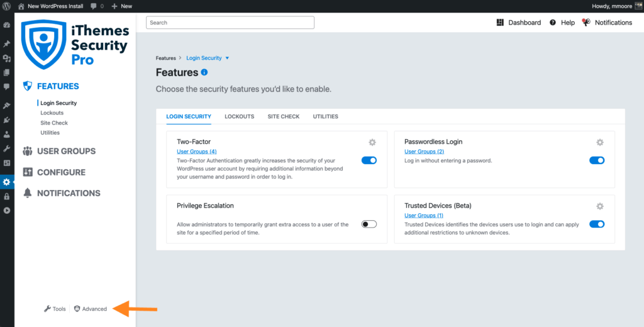
Task: Open Two-Factor User Groups (4) link
Action: tap(197, 152)
